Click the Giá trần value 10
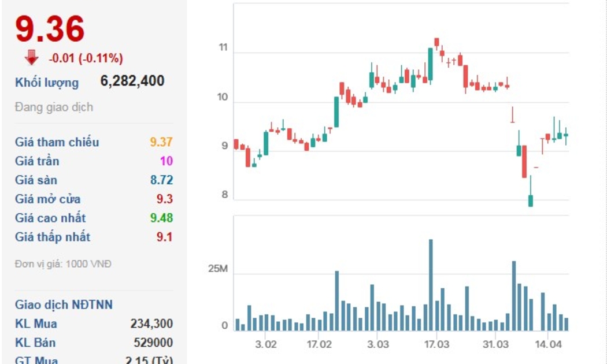The image size is (607, 364). (166, 161)
